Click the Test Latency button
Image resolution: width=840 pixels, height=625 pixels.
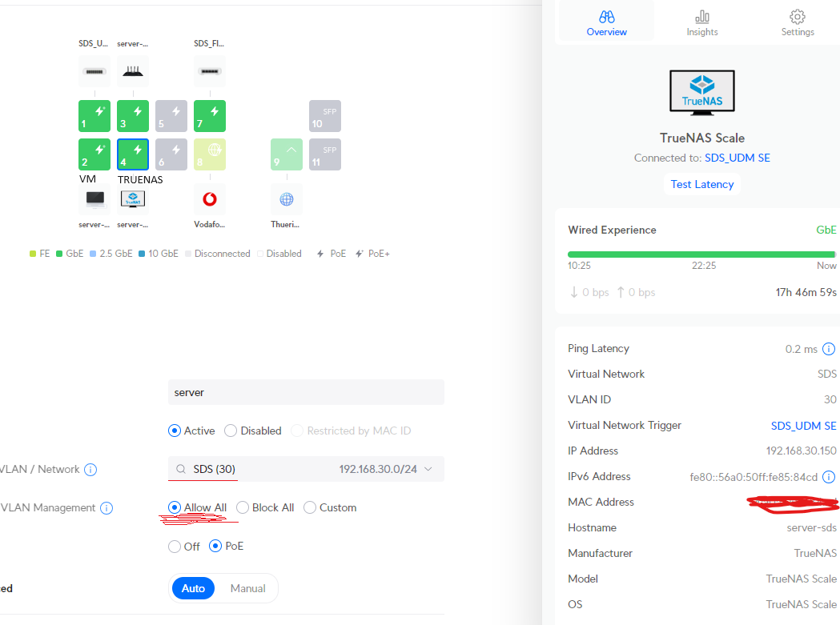click(701, 184)
